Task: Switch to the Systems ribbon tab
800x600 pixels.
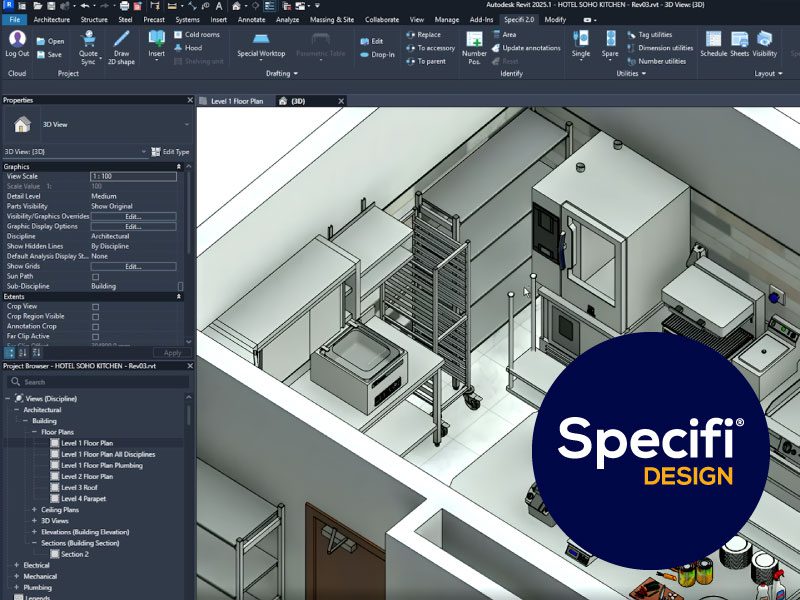Action: click(187, 19)
